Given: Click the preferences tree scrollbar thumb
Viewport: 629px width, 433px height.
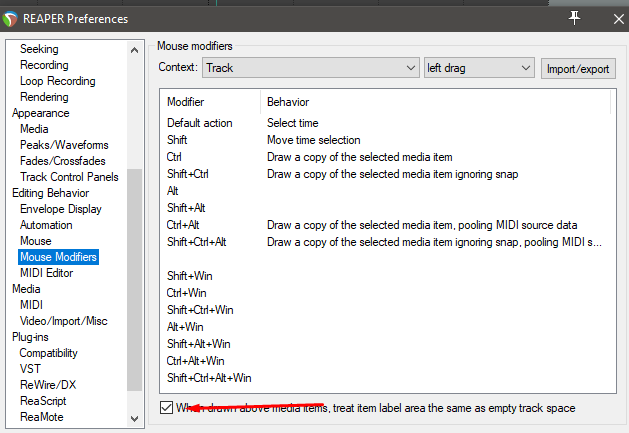Looking at the screenshot, I should pyautogui.click(x=134, y=279).
